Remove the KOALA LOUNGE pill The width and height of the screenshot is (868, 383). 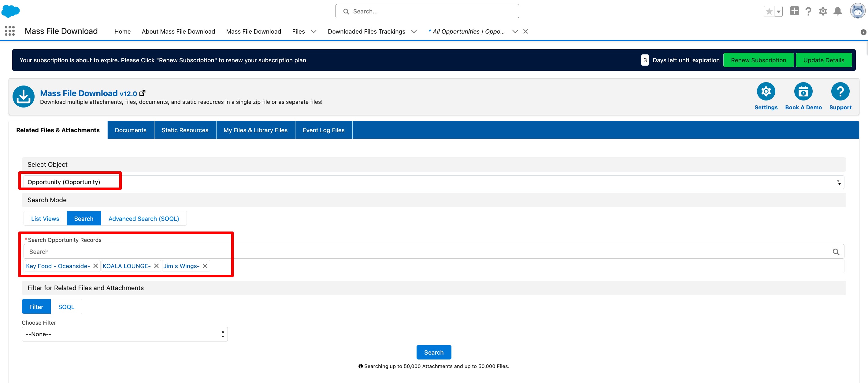pos(156,266)
